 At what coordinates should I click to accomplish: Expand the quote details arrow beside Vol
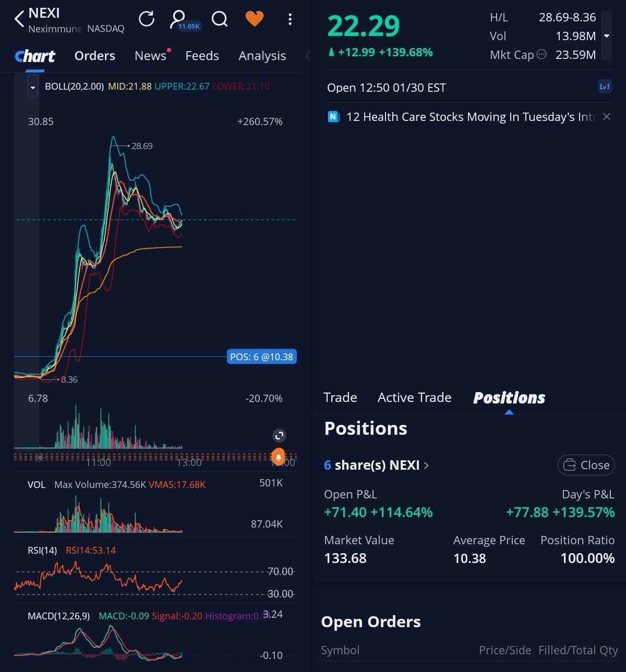click(x=606, y=36)
